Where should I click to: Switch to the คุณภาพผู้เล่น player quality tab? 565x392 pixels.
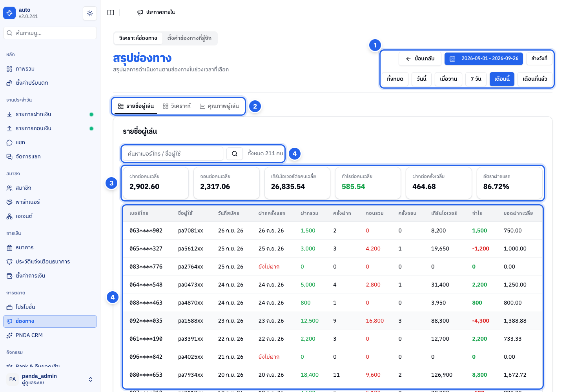pos(219,106)
